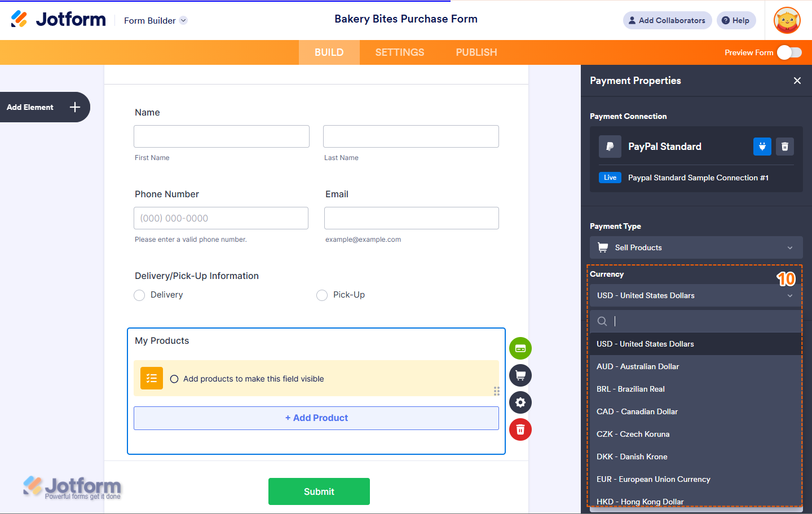Image resolution: width=812 pixels, height=514 pixels.
Task: Click the shopping cart product list icon
Action: (x=520, y=375)
